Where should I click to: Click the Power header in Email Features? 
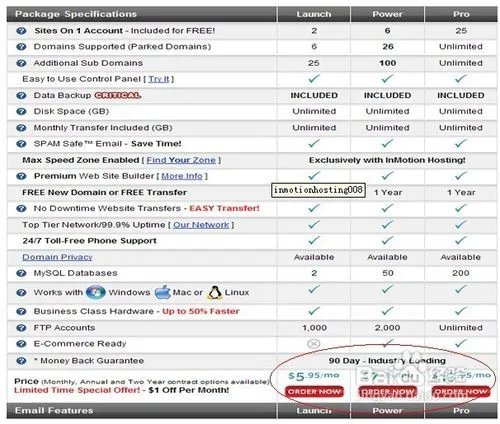point(387,411)
